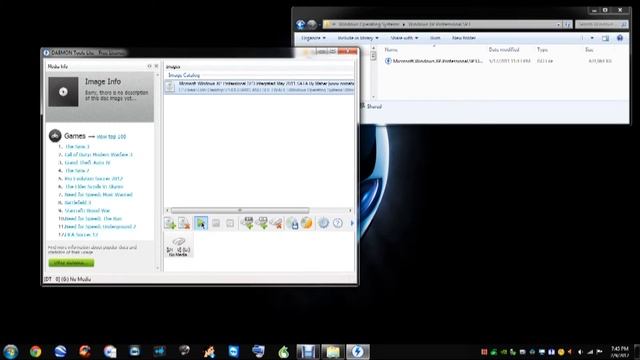
Task: Click the Explorer address bar
Action: [x=442, y=24]
